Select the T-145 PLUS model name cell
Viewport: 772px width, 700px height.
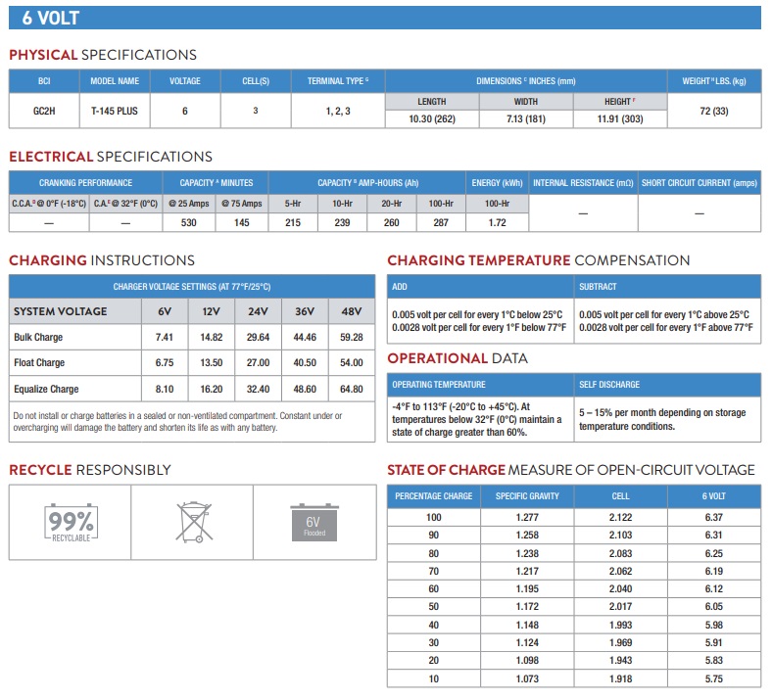(115, 112)
